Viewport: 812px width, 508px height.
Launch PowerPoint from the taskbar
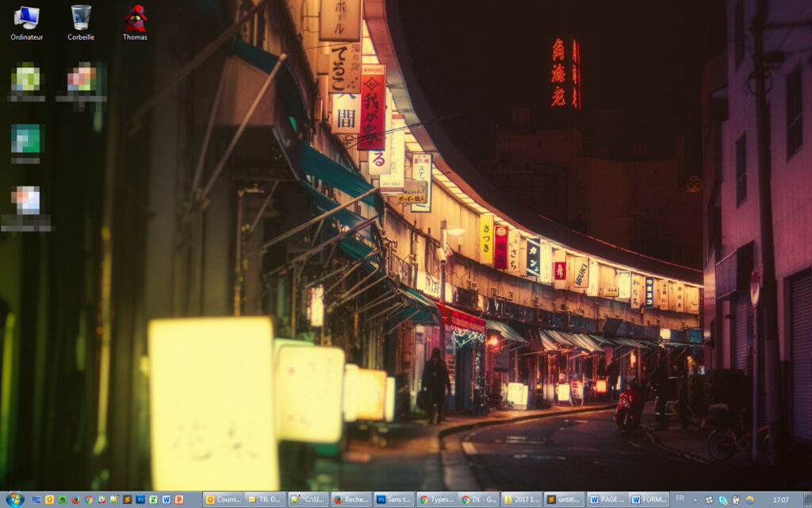178,499
